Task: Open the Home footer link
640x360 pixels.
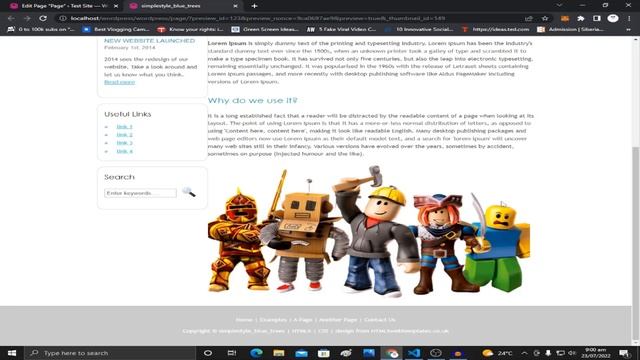Action: click(244, 320)
